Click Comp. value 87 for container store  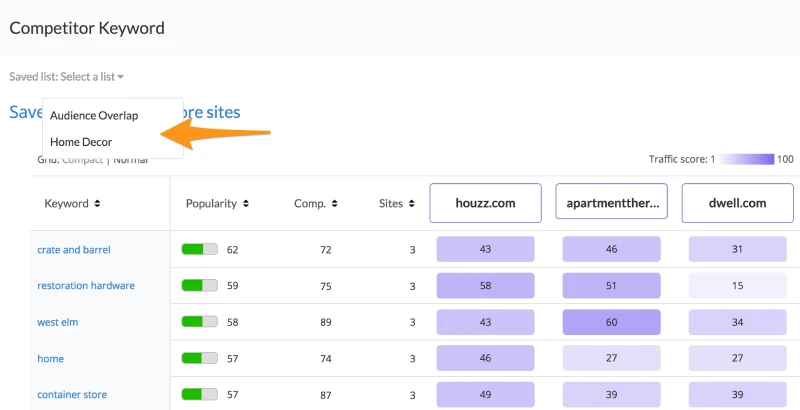(326, 395)
